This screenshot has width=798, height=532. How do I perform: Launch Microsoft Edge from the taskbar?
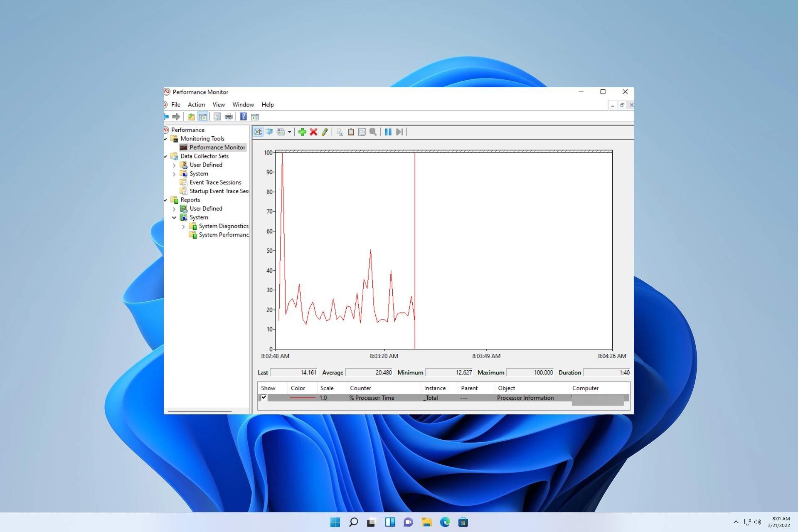[445, 522]
